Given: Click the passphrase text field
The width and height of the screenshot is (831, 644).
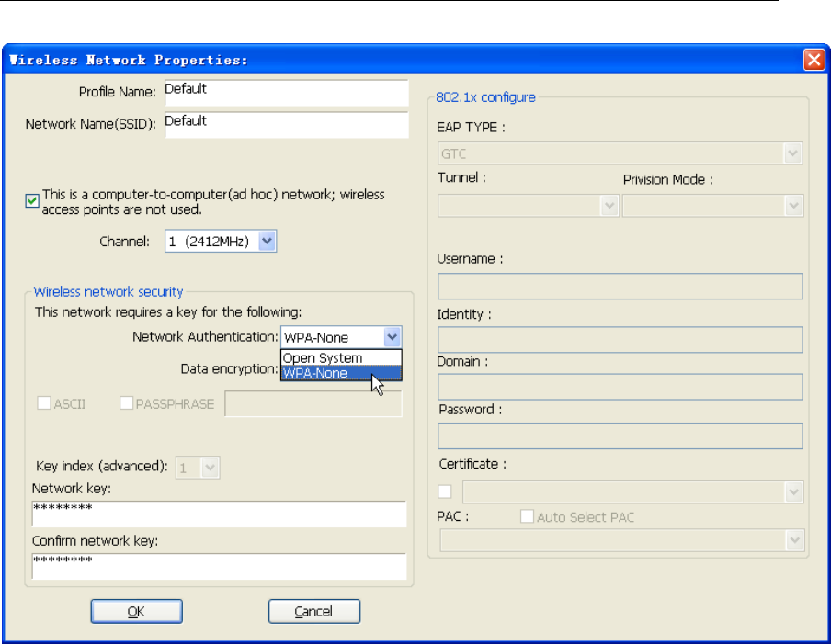Looking at the screenshot, I should (313, 403).
